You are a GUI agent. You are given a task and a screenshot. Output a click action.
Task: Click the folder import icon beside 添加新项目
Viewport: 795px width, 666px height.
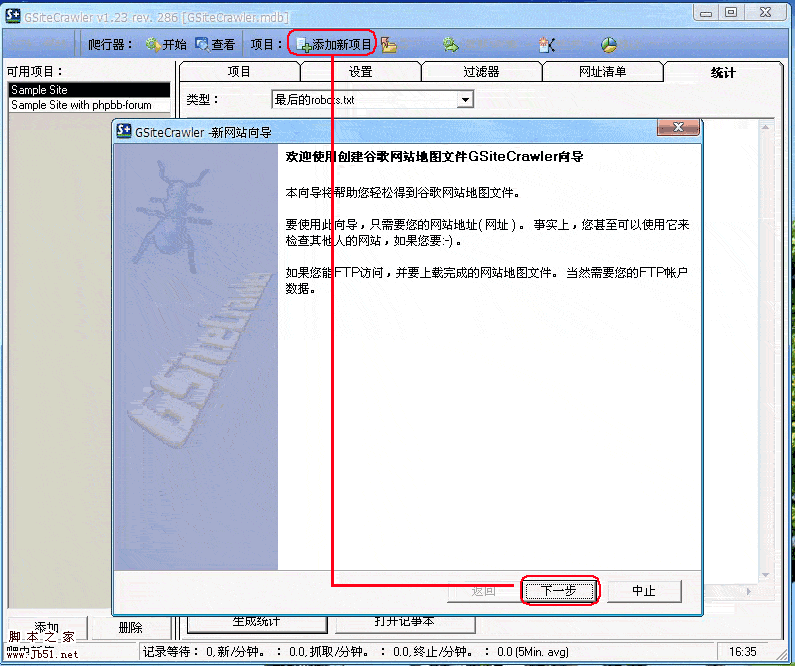click(389, 45)
